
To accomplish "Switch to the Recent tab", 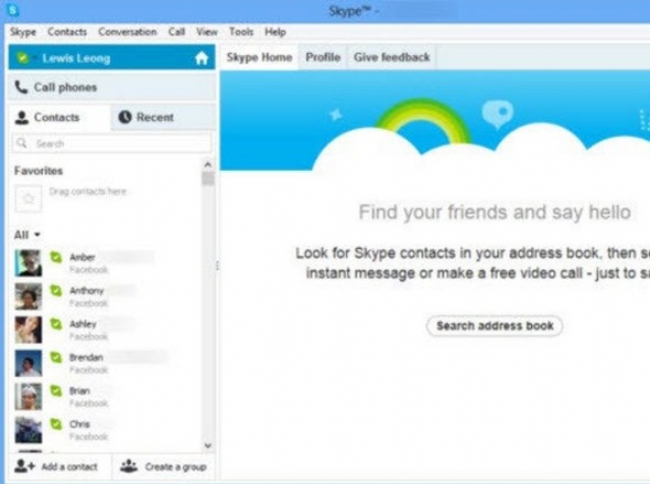I will (x=146, y=117).
